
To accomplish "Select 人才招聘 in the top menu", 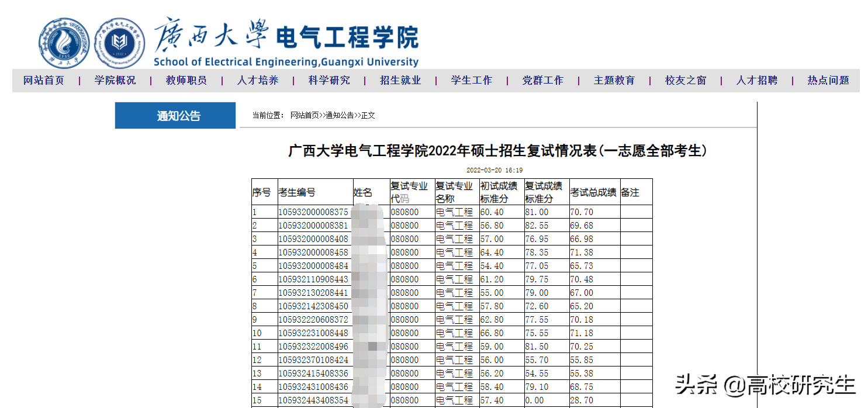I will click(756, 80).
